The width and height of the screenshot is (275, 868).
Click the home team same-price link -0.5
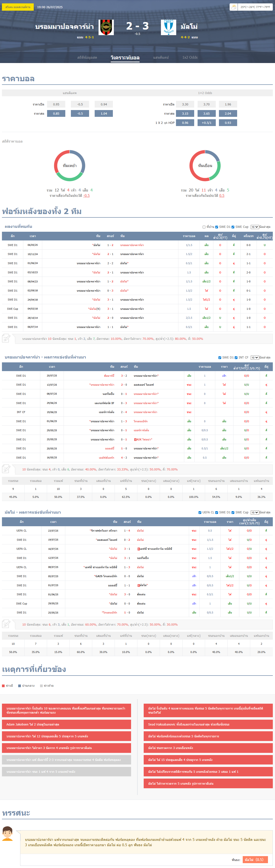[86, 195]
